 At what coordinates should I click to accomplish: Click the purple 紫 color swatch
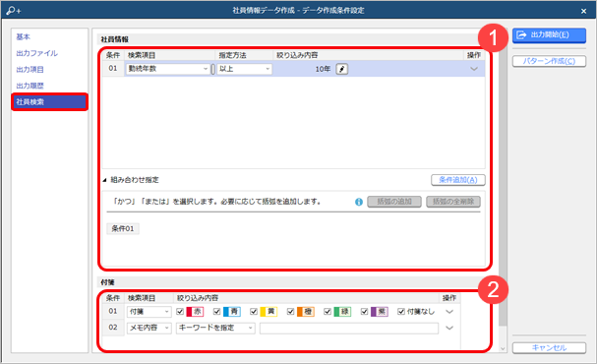380,312
